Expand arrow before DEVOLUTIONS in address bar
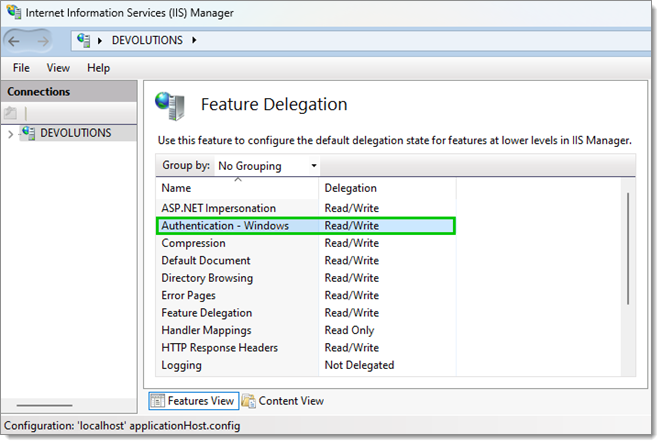Screen dimensions: 662x445 tap(100, 41)
